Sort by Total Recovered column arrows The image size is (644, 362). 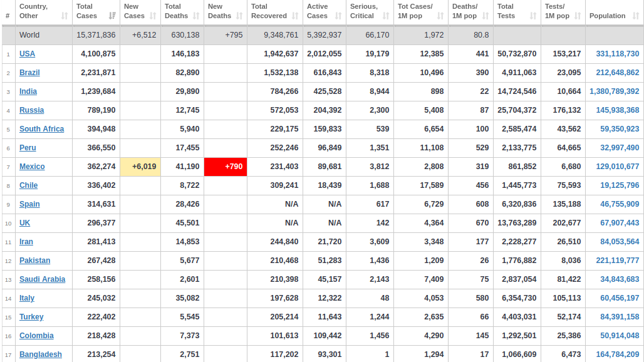[x=295, y=16]
